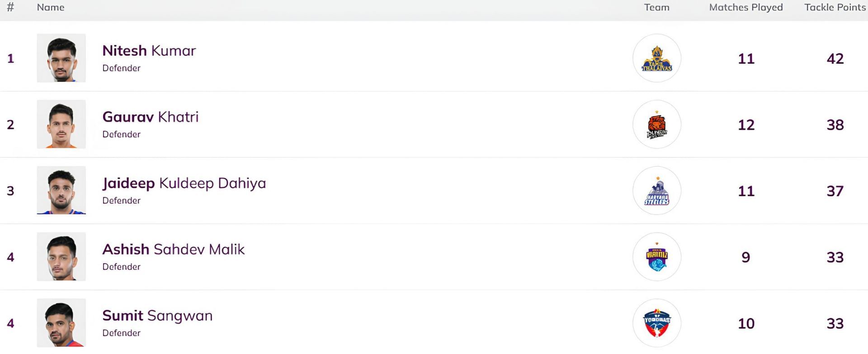
Task: Select Ashish Sahdev Malik's photo thumbnail
Action: [x=61, y=257]
